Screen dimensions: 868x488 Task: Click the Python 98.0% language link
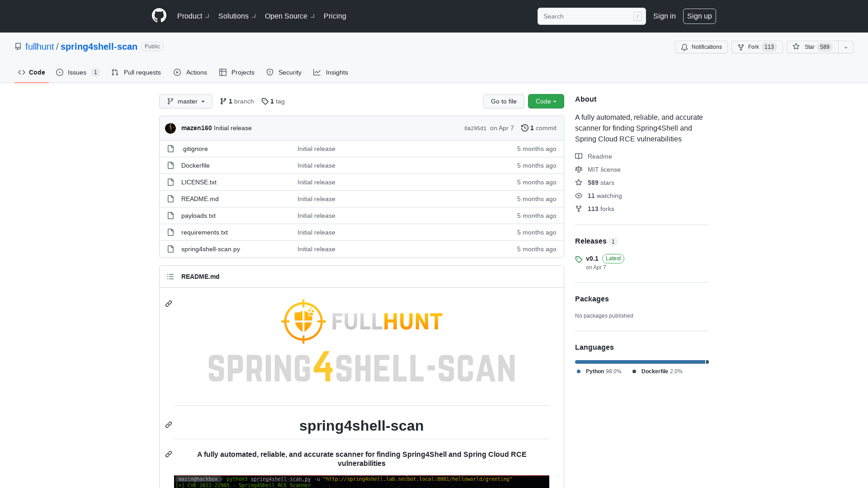(x=599, y=371)
